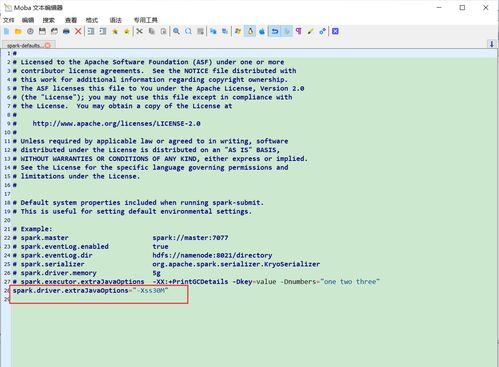Click the '5g' value of spark.driver.memory

(157, 273)
